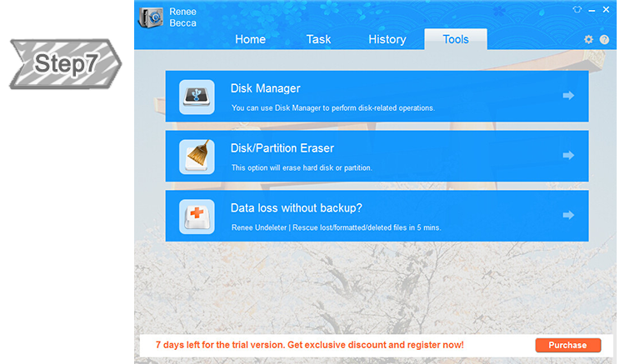This screenshot has width=625, height=364.
Task: Click the Disk Manager drive icon
Action: point(197,97)
